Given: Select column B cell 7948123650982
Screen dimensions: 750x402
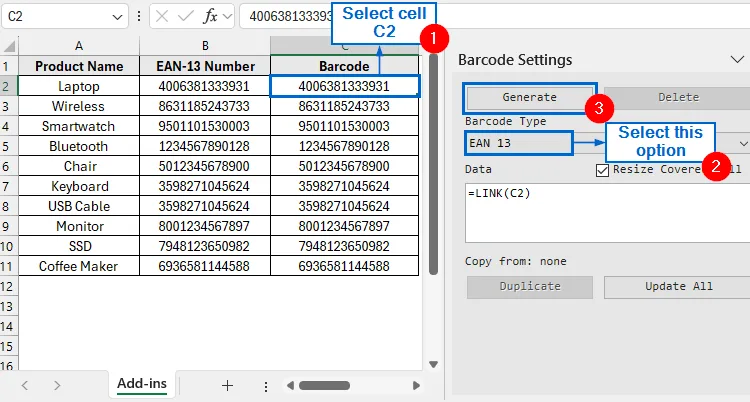Looking at the screenshot, I should [205, 246].
